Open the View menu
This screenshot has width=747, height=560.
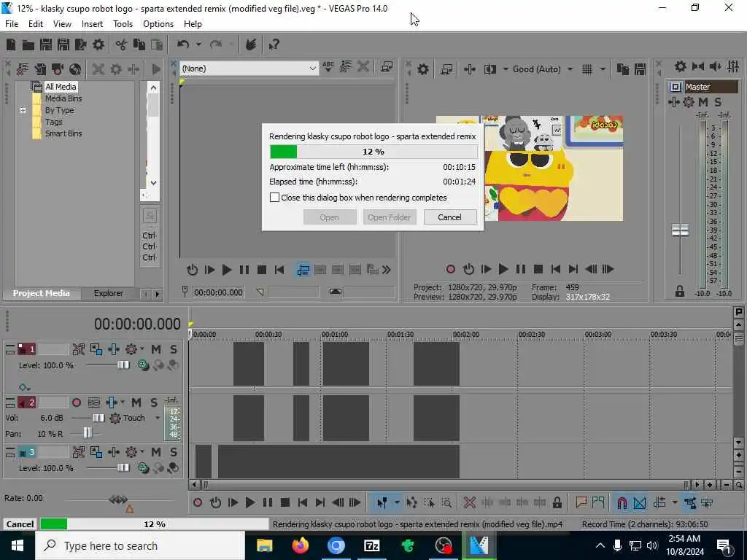[x=62, y=24]
